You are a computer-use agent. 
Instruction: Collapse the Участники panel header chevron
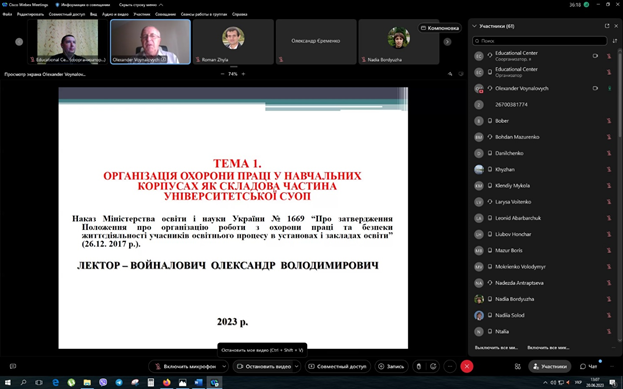[474, 26]
